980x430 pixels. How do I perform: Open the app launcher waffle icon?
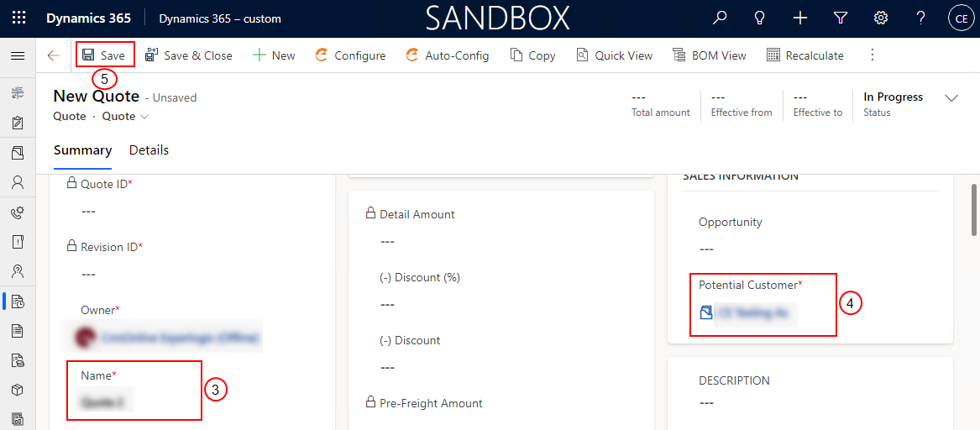point(18,18)
